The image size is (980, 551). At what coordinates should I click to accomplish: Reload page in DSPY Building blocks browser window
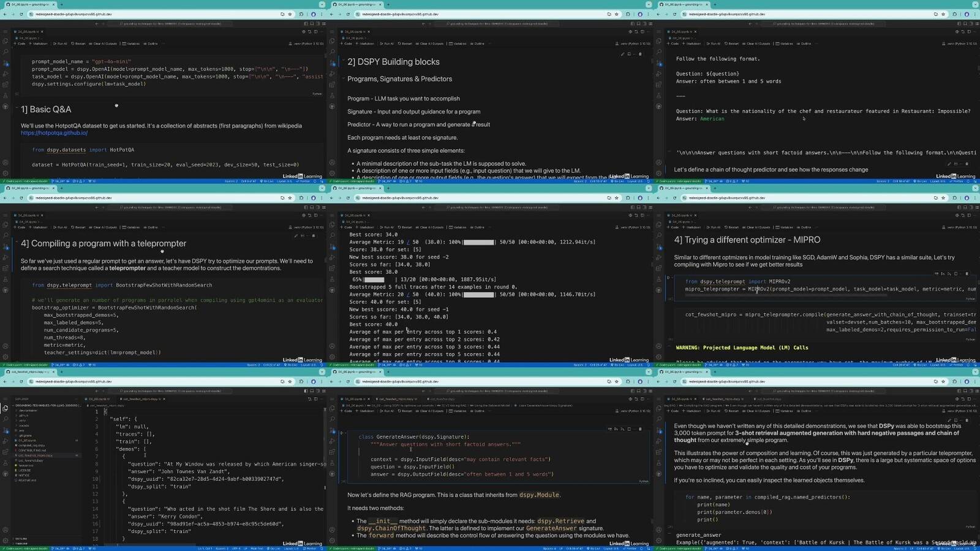[x=348, y=14]
